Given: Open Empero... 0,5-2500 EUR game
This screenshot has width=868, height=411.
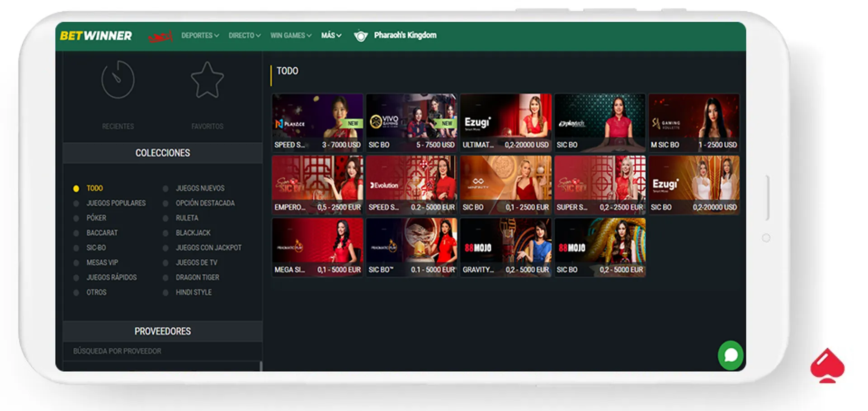Looking at the screenshot, I should click(x=317, y=185).
